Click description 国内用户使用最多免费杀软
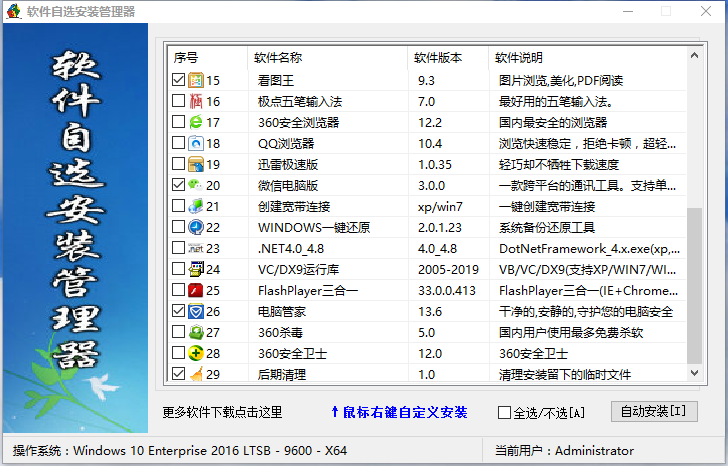728x466 pixels. coord(571,332)
